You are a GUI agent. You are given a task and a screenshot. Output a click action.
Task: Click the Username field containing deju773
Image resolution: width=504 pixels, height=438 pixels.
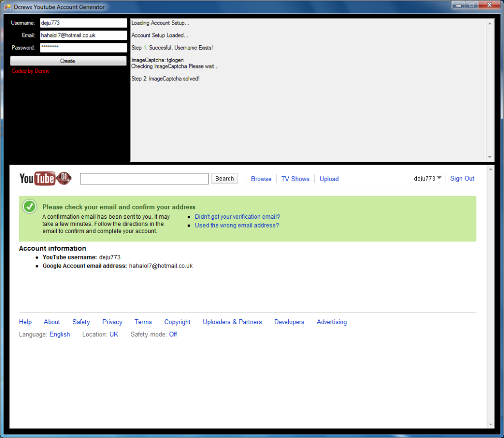[83, 23]
